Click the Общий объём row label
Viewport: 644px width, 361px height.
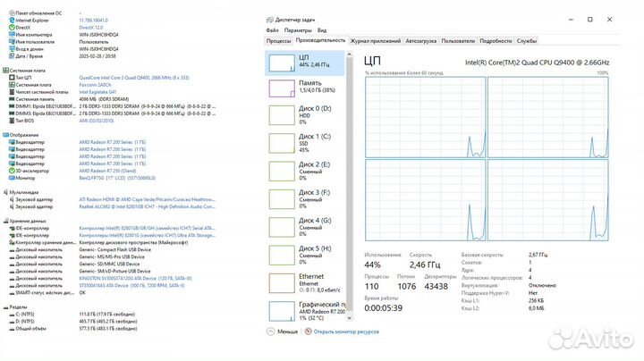pyautogui.click(x=30, y=329)
